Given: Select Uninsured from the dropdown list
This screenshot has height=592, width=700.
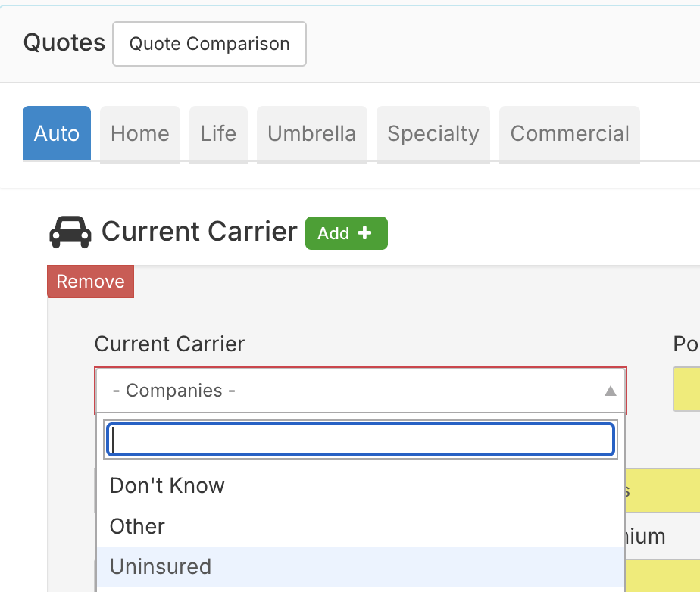Looking at the screenshot, I should (161, 566).
